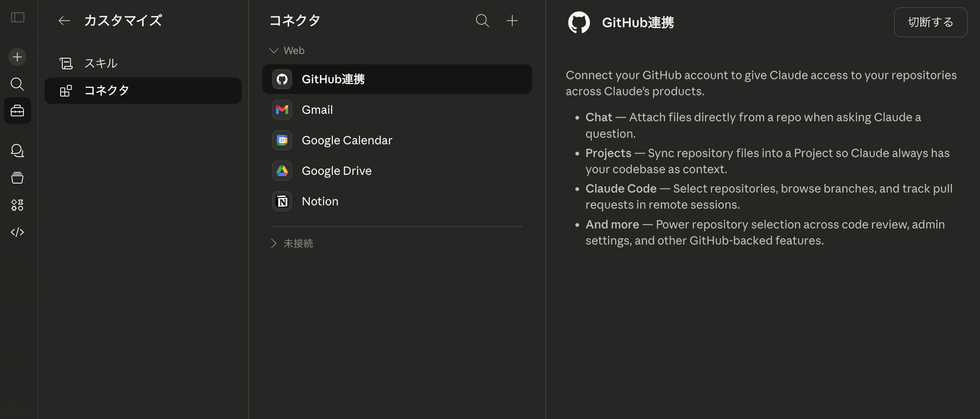The width and height of the screenshot is (980, 419).
Task: Add a connector with the plus icon
Action: pos(512,21)
